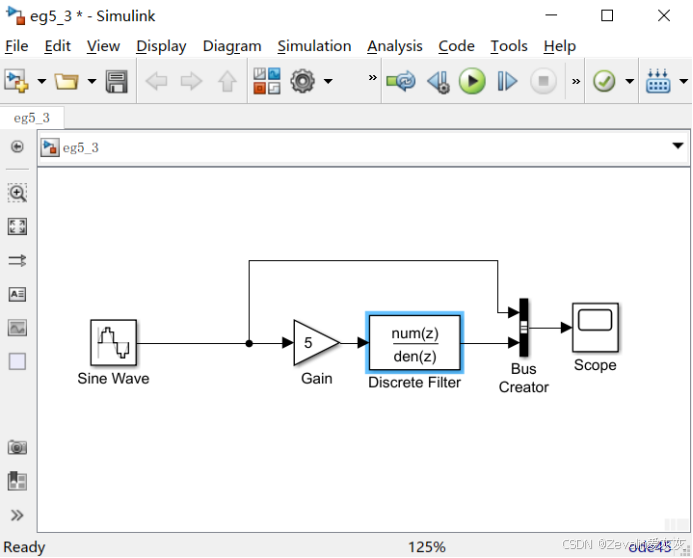Click the Step Back button

pos(438,82)
